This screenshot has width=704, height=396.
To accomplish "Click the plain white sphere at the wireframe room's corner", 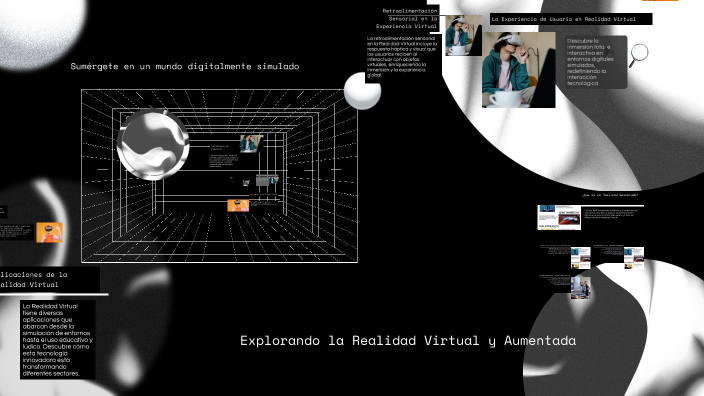I will [x=362, y=91].
